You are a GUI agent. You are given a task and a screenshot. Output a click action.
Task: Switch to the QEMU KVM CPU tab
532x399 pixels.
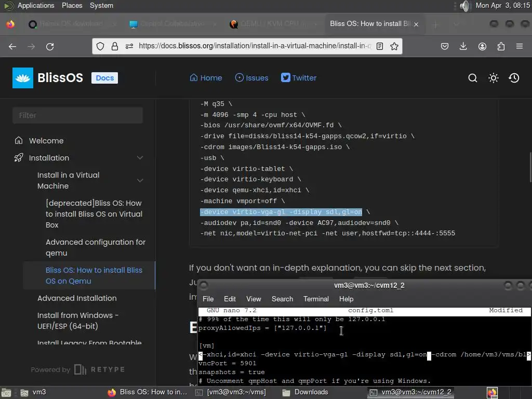(274, 24)
